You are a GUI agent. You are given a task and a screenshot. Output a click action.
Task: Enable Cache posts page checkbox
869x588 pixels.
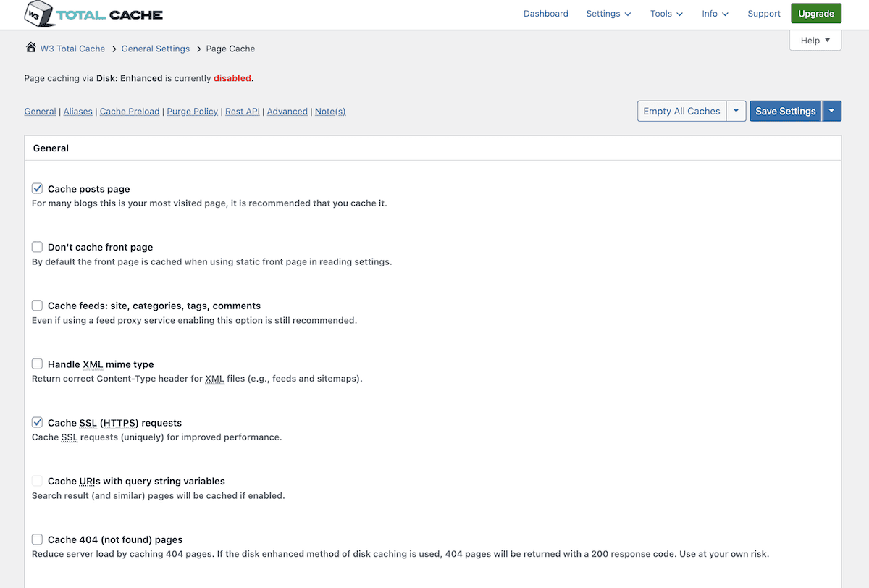pos(38,188)
